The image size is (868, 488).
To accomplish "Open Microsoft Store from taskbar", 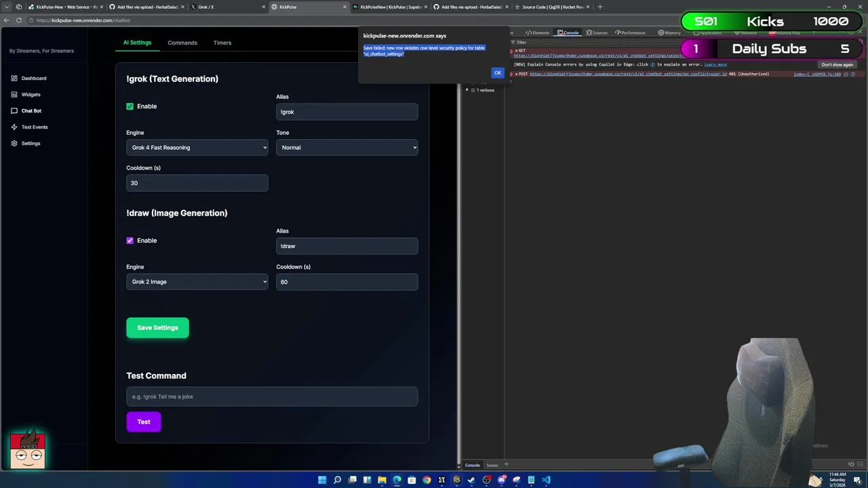I will coord(412,480).
